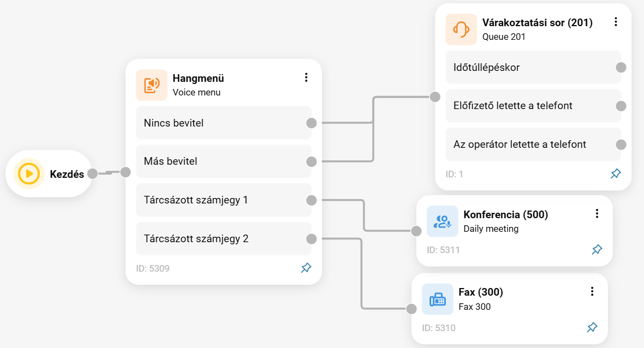This screenshot has width=644, height=348.
Task: Click the Tárcsázott számjegy 2 connector dot
Action: pos(311,239)
